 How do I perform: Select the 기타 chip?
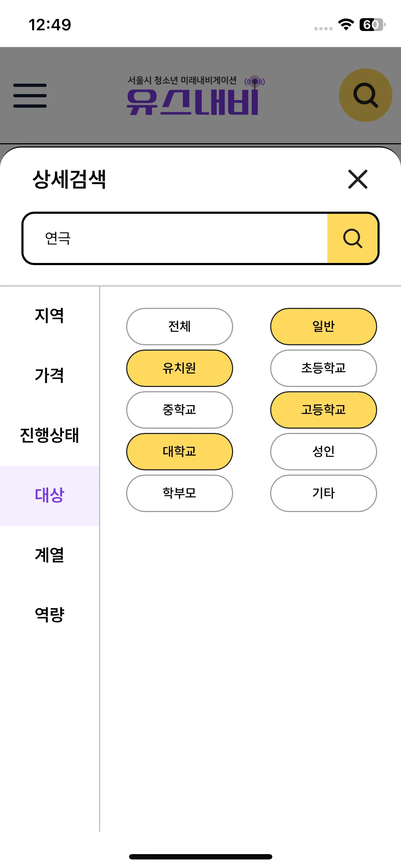pyautogui.click(x=324, y=493)
